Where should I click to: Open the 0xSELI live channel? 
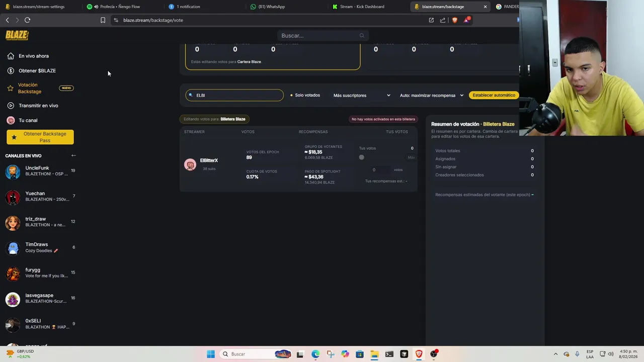click(40, 324)
